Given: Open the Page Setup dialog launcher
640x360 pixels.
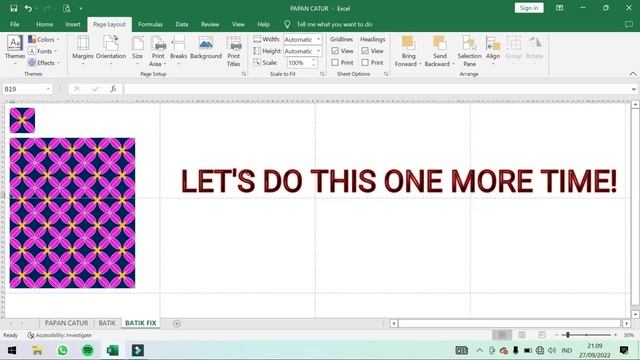Looking at the screenshot, I should 244,74.
